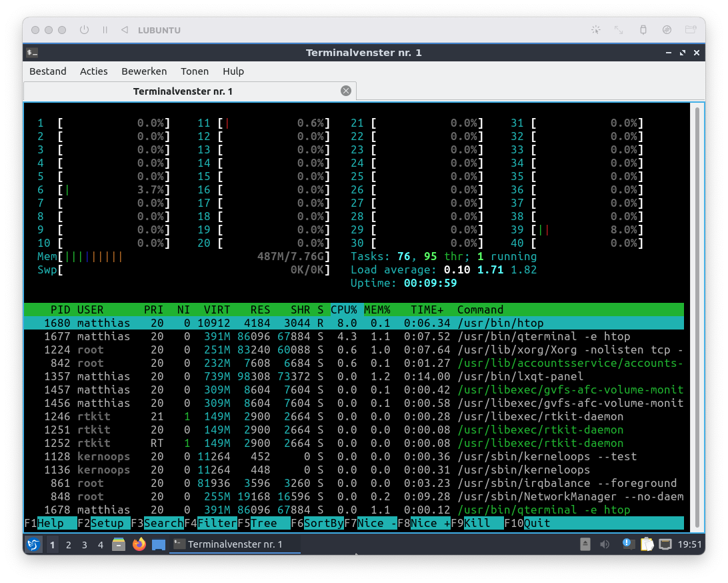Viewport: 728px width, 583px height.
Task: Click the network monitor tray icon
Action: click(665, 544)
